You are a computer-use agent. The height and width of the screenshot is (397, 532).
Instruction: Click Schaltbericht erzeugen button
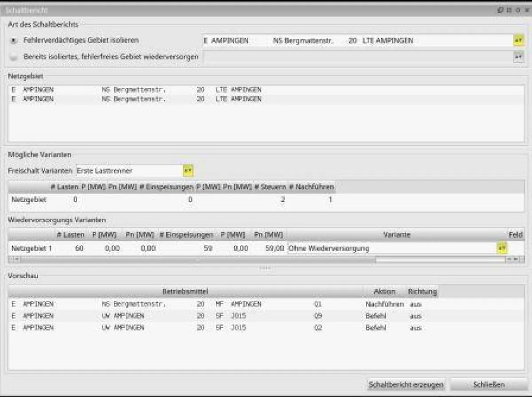point(406,384)
